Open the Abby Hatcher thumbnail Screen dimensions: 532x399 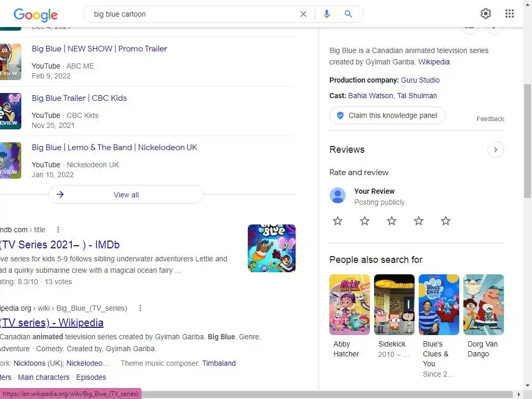pos(350,304)
